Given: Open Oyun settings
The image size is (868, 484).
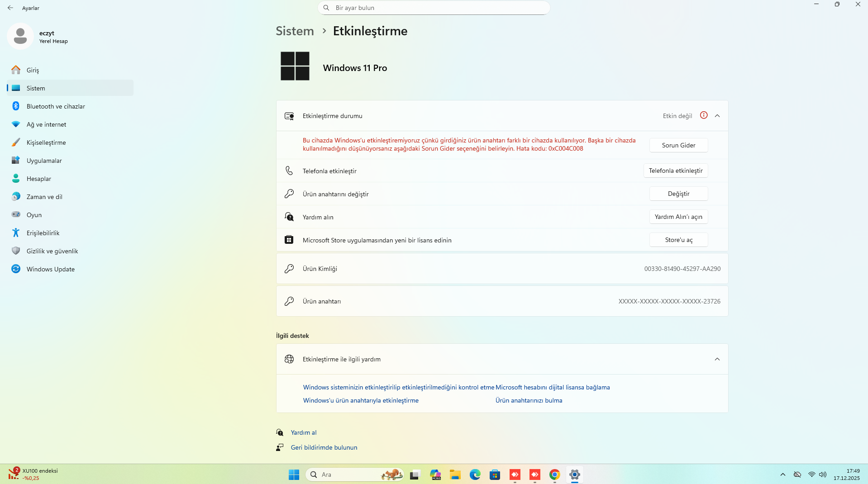Looking at the screenshot, I should 70,215.
